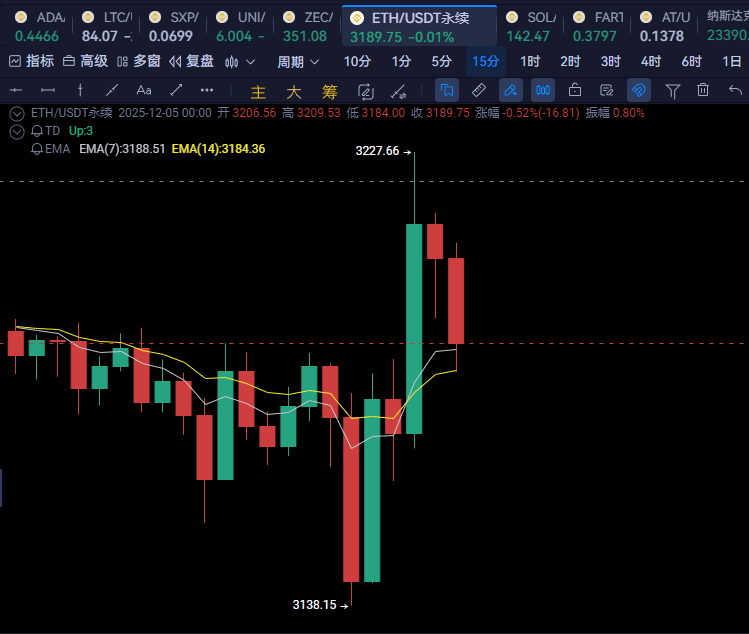Switch to the 1日 timeframe
The width and height of the screenshot is (749, 634).
pyautogui.click(x=731, y=61)
